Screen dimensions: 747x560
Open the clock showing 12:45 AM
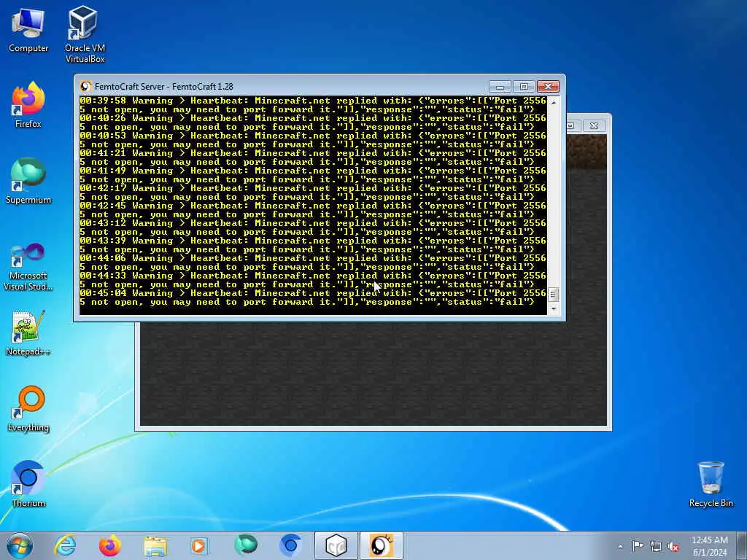709,545
